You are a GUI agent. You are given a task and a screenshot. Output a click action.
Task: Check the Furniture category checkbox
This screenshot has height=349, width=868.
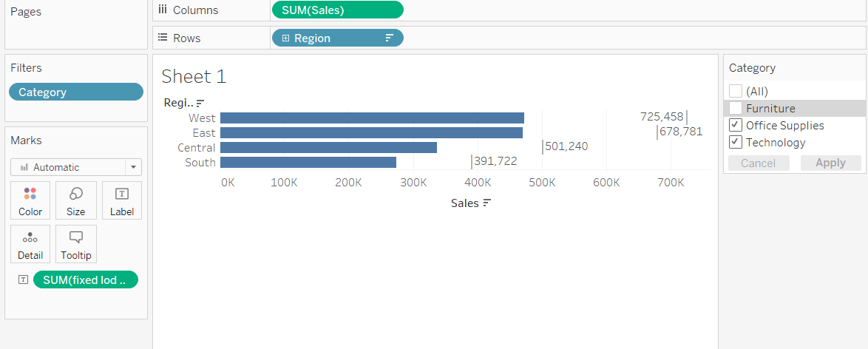point(736,109)
